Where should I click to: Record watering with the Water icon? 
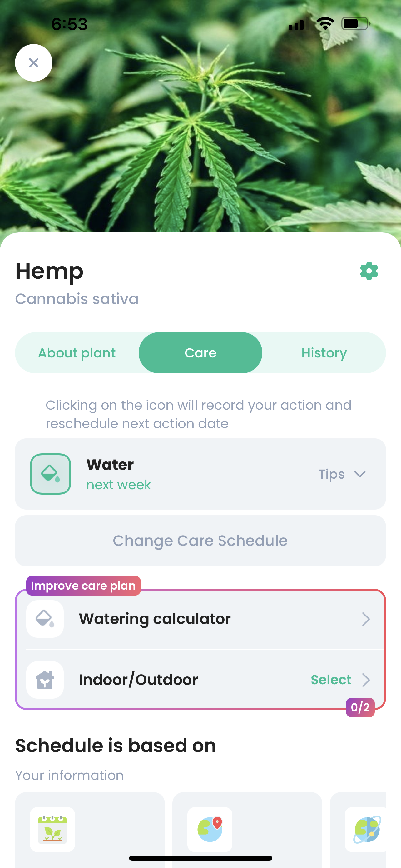[x=51, y=474]
